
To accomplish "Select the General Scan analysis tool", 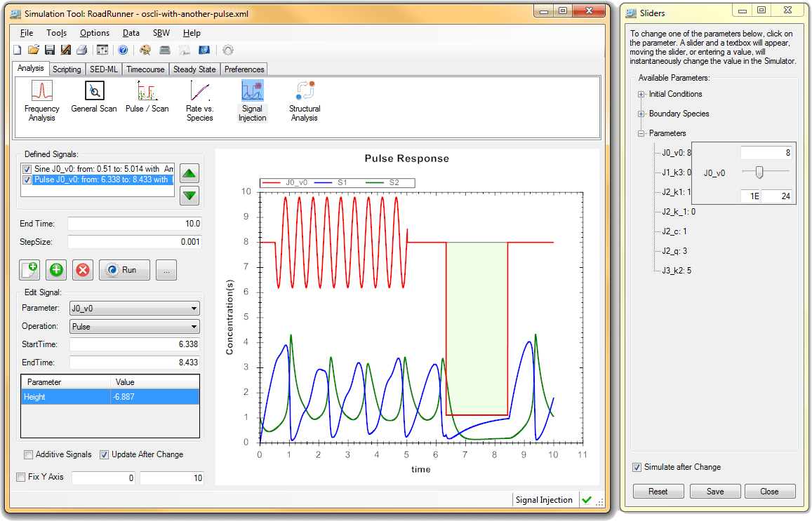I will pyautogui.click(x=93, y=99).
